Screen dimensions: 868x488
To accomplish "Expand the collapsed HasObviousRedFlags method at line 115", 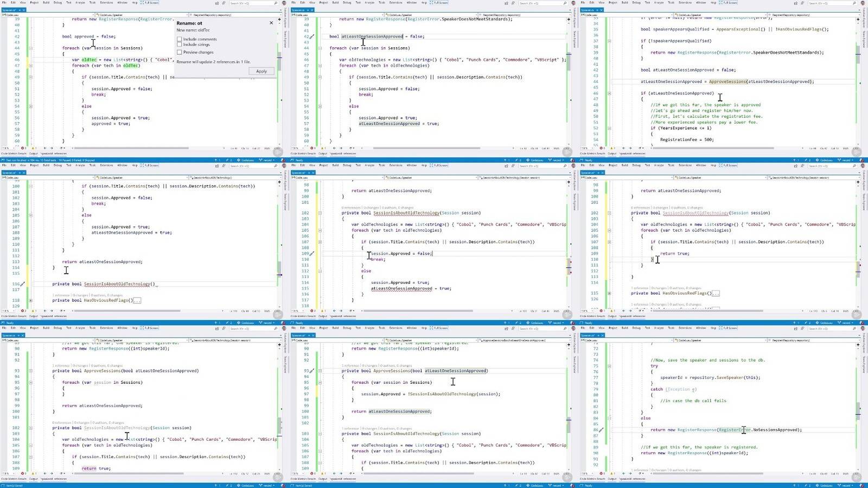I will [609, 293].
